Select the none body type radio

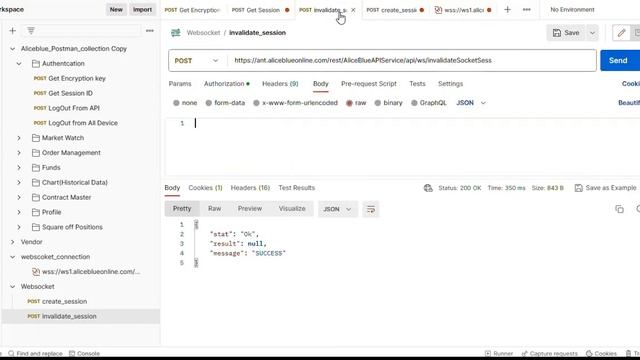(176, 103)
